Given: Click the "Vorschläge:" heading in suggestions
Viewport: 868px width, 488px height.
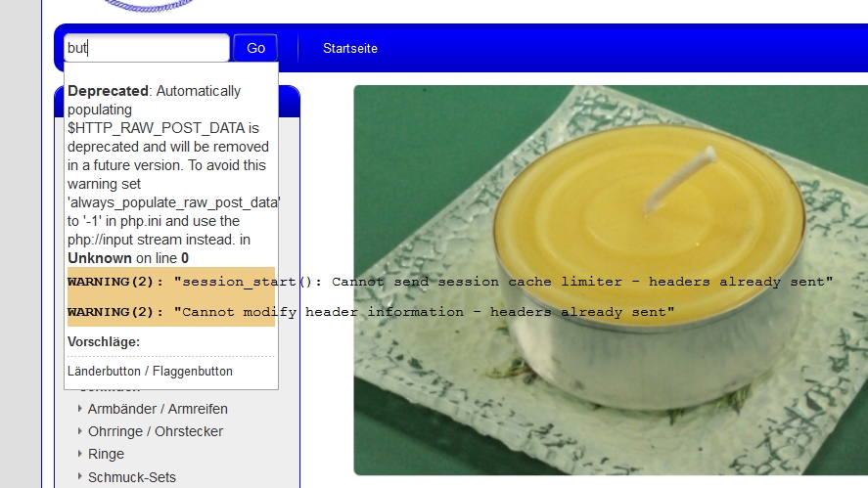Looking at the screenshot, I should (104, 342).
